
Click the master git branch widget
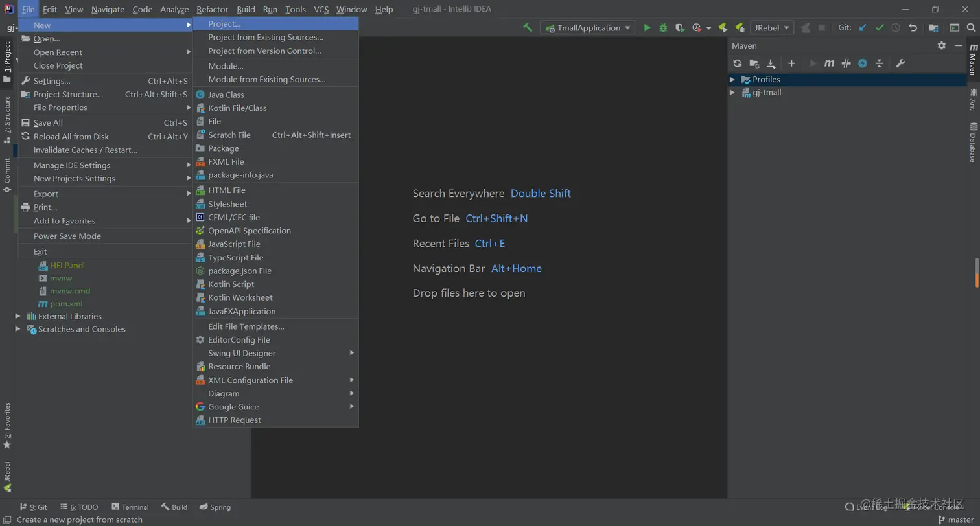(x=955, y=520)
